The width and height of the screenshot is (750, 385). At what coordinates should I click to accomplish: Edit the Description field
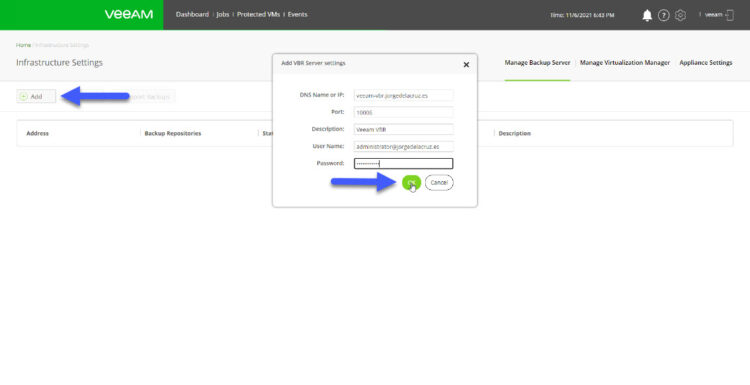click(x=403, y=129)
